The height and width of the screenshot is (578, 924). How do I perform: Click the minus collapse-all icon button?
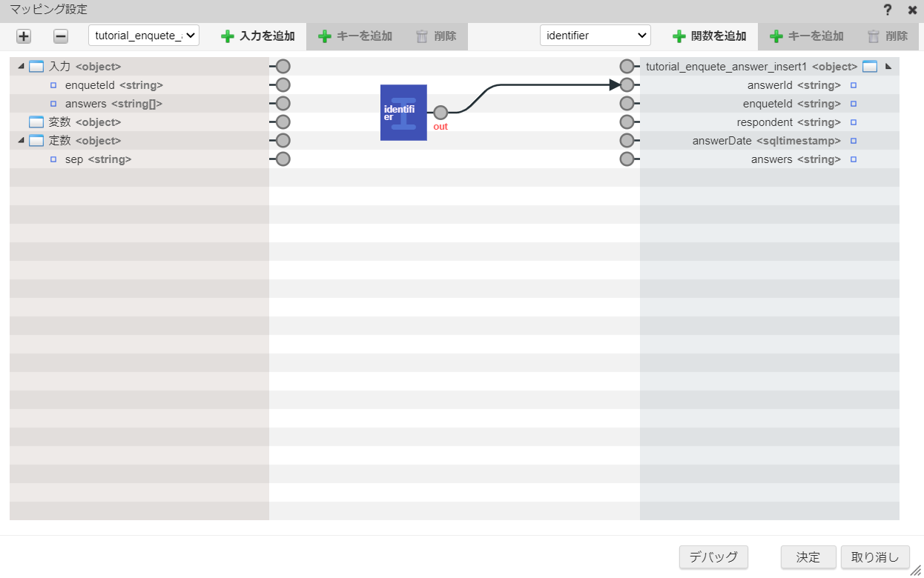pyautogui.click(x=61, y=36)
